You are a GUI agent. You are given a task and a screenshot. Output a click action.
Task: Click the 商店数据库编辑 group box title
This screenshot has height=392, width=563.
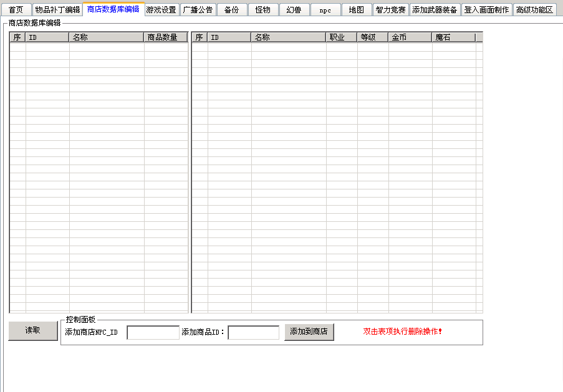coord(35,23)
